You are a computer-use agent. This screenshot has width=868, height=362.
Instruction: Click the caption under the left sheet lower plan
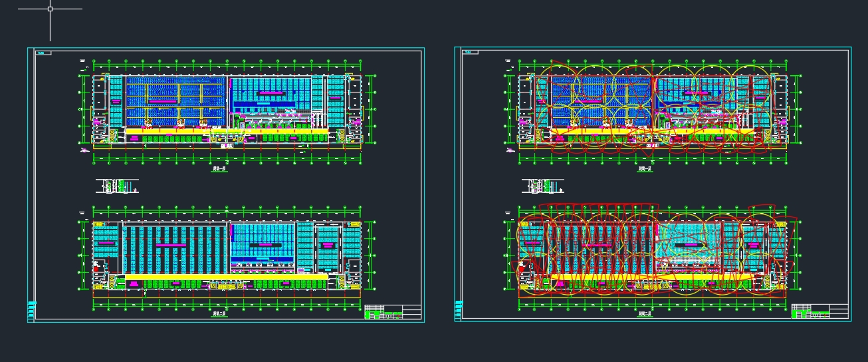[x=219, y=313]
